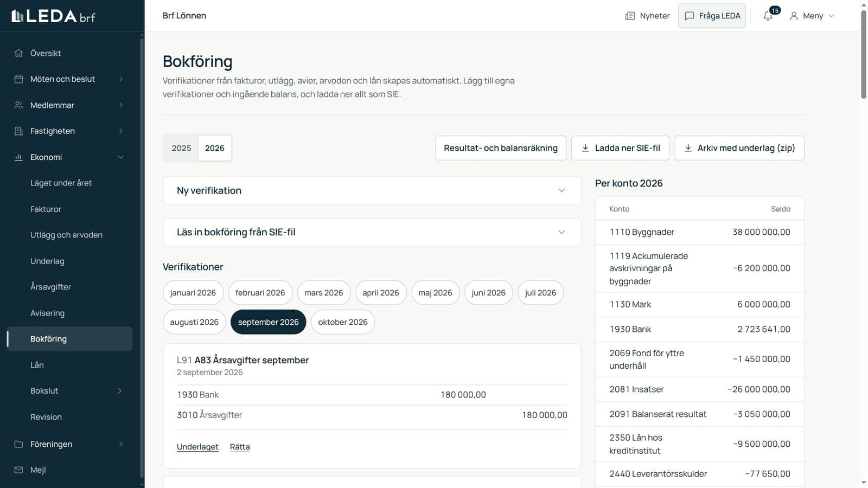
Task: Filter verifications by mars 2026
Action: pyautogui.click(x=324, y=293)
